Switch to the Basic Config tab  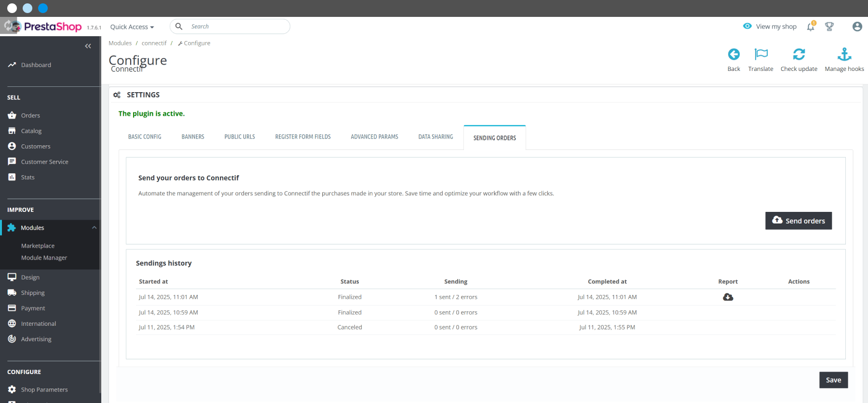click(145, 137)
